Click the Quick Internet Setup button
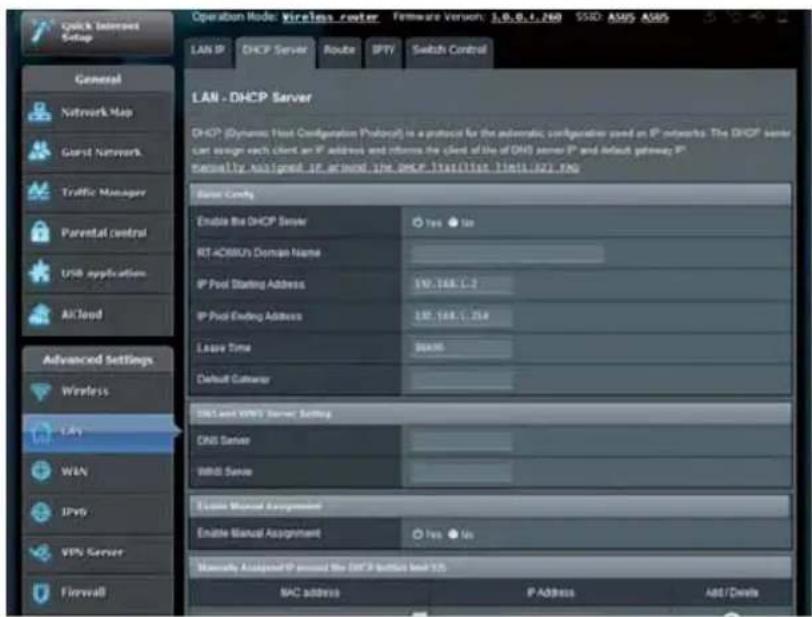Viewport: 812px width, 617px height. point(98,32)
